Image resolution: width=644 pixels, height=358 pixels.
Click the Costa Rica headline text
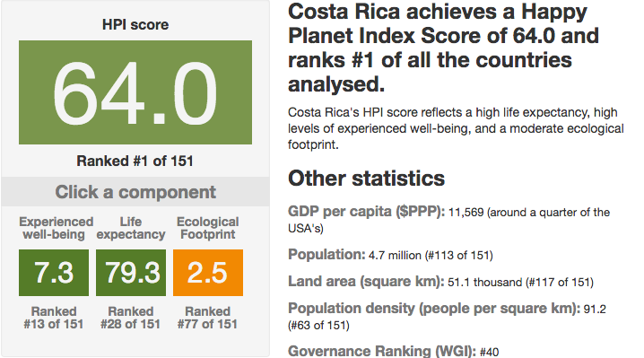click(444, 48)
